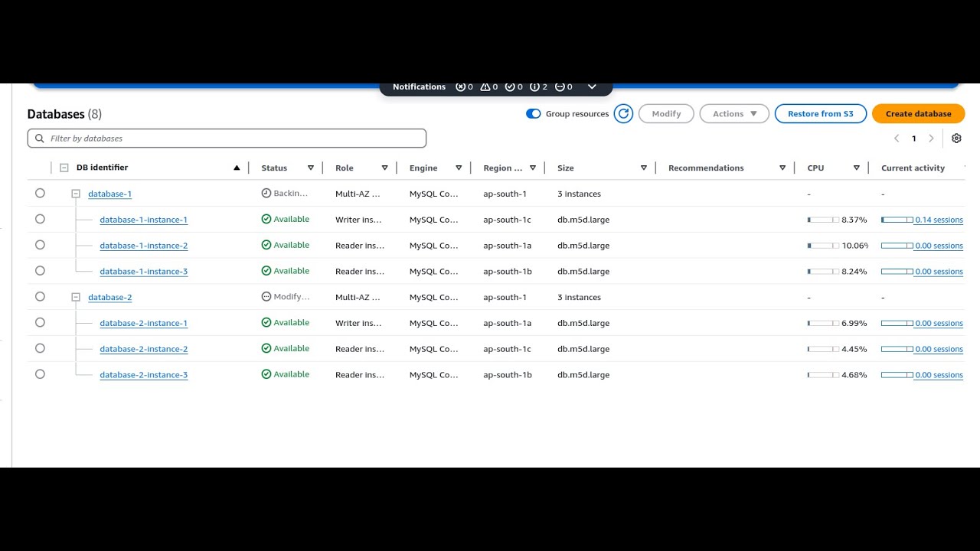Click db.m5d.large size of database-1-instance-2
The image size is (980, 551).
tap(583, 246)
